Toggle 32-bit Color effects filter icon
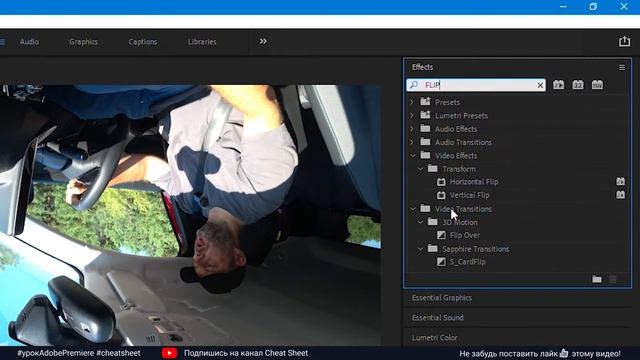The image size is (640, 360). (578, 85)
